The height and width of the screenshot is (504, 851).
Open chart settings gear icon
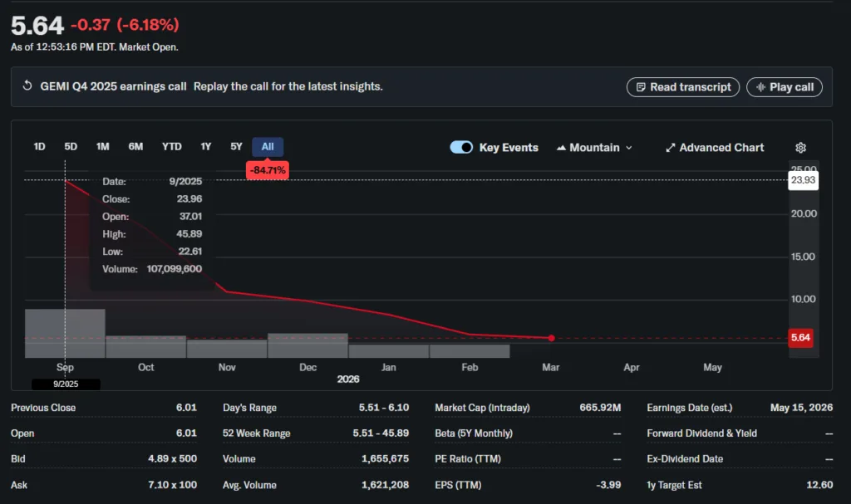800,148
